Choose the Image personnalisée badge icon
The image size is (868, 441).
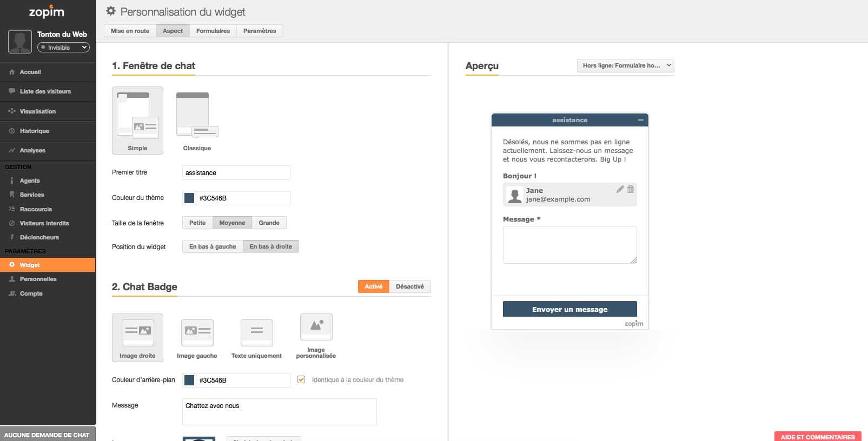pos(316,327)
